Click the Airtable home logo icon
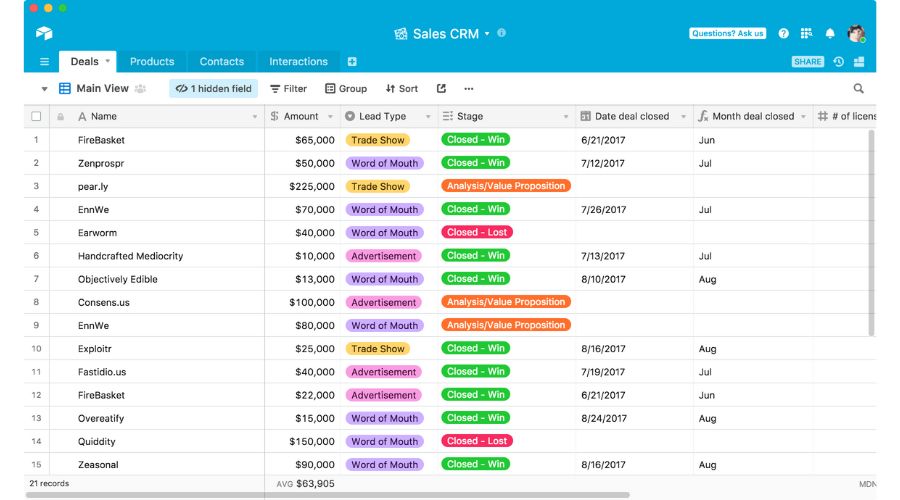 [44, 33]
